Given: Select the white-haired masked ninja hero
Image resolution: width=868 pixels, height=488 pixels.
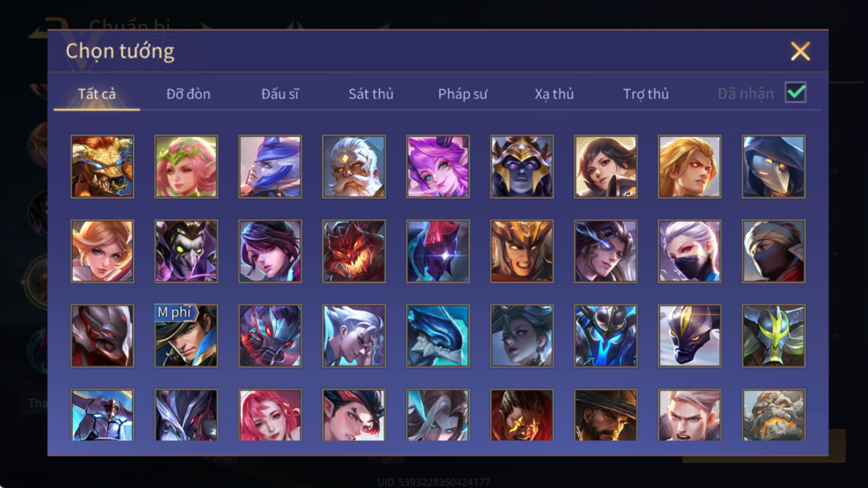Looking at the screenshot, I should point(689,251).
